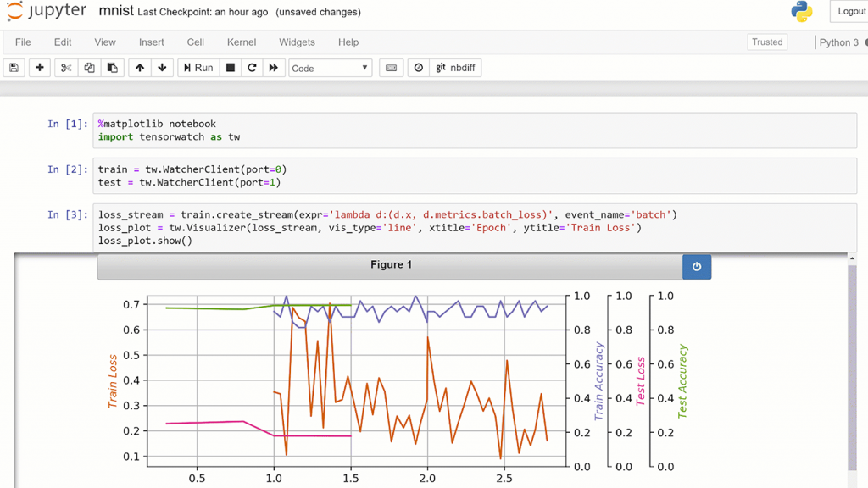Move selected cell down arrow
Screen dimensions: 868x488
tap(162, 68)
